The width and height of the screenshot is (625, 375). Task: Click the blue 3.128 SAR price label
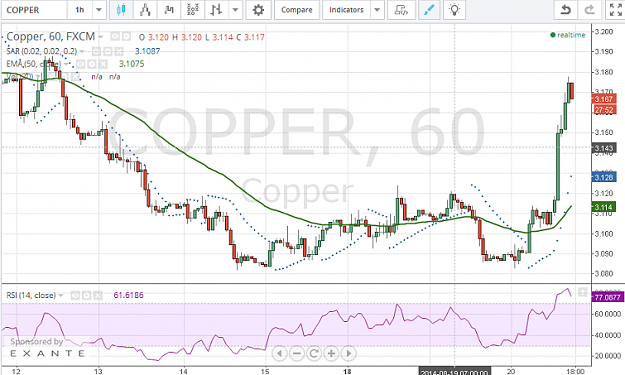click(x=604, y=177)
